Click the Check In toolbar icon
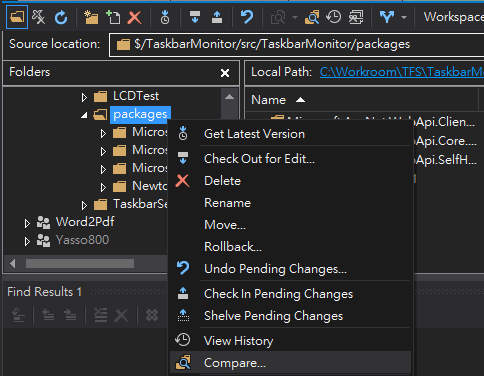The height and width of the screenshot is (376, 484). point(217,17)
